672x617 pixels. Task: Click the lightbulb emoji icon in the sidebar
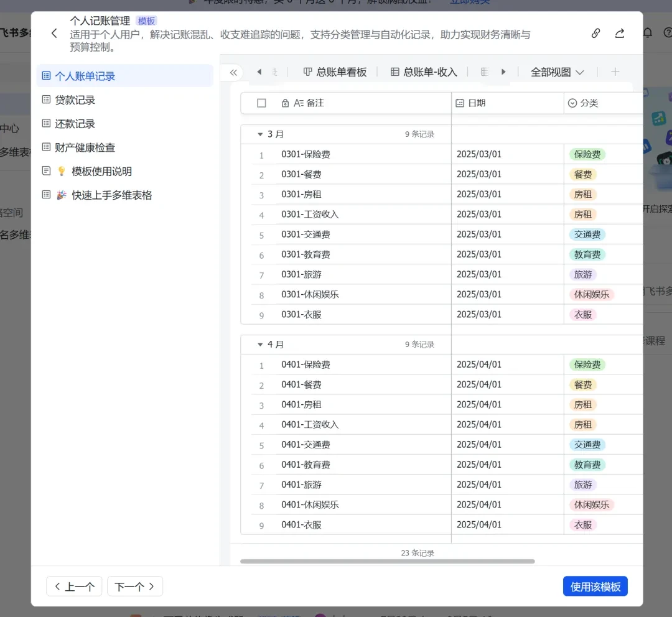tap(62, 172)
